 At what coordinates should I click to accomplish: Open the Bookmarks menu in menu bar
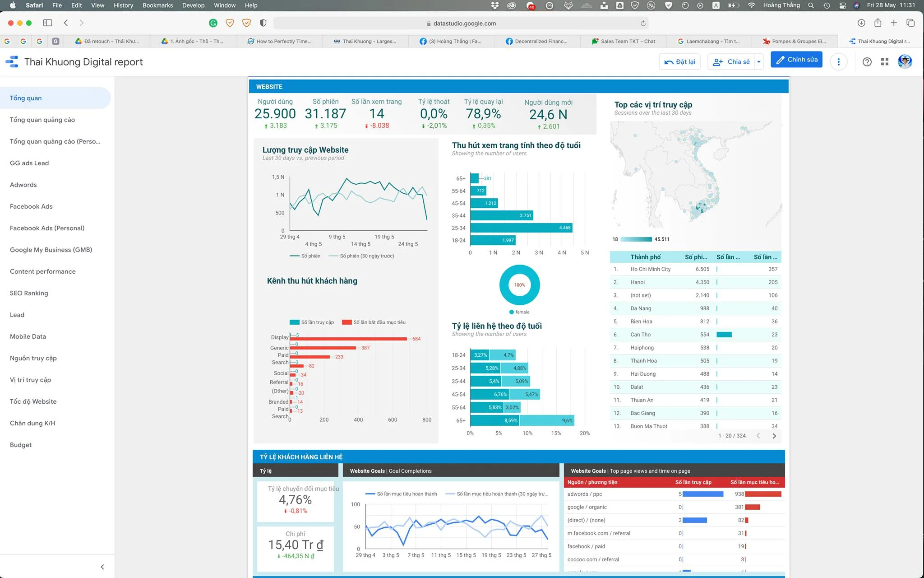pos(157,5)
